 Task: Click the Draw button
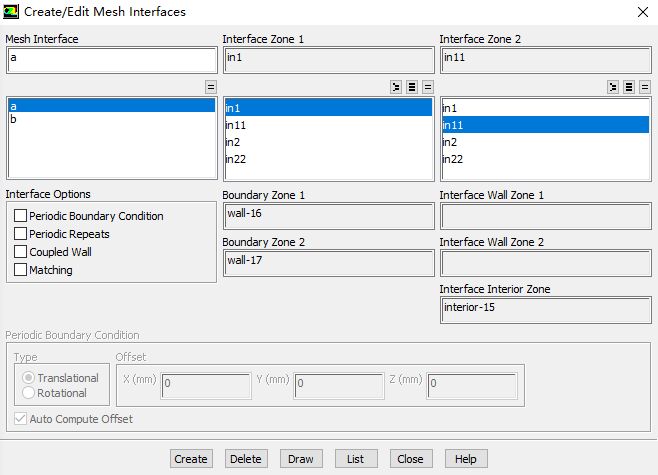[x=300, y=459]
